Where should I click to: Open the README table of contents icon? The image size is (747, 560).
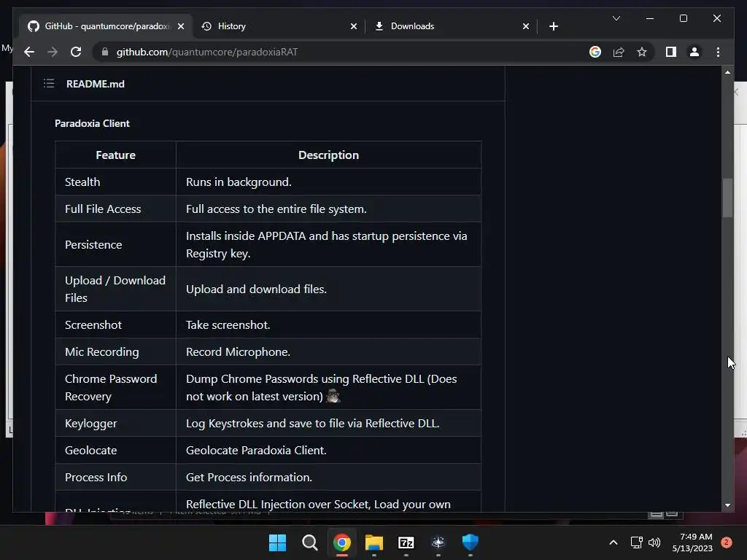[x=49, y=84]
